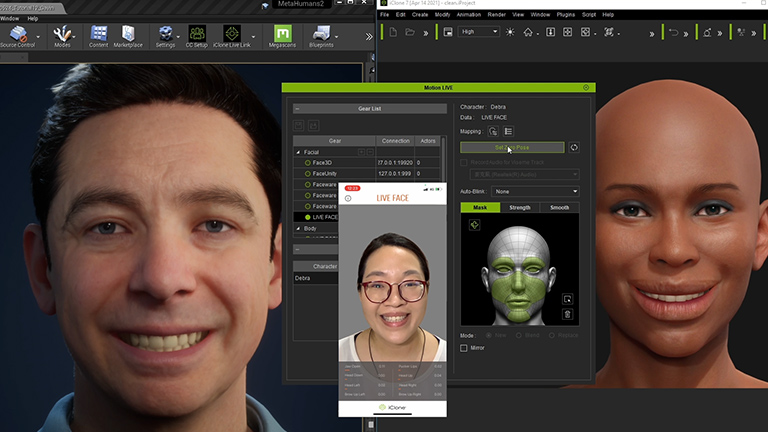This screenshot has width=768, height=432.
Task: Open Modes dropdown arrow
Action: pos(74,37)
